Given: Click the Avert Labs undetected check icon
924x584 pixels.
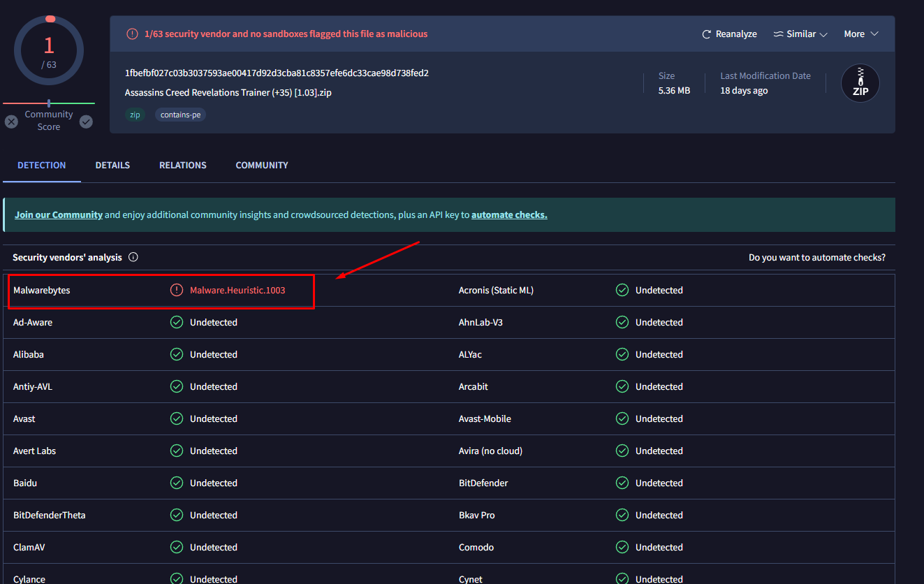Looking at the screenshot, I should 177,451.
